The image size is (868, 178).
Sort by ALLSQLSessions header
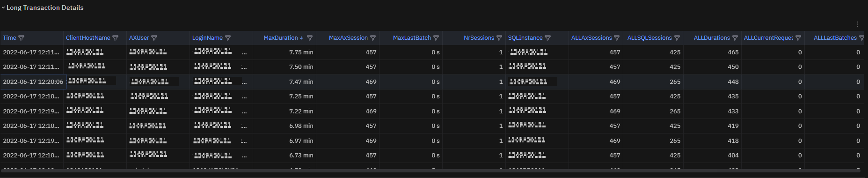(x=649, y=38)
